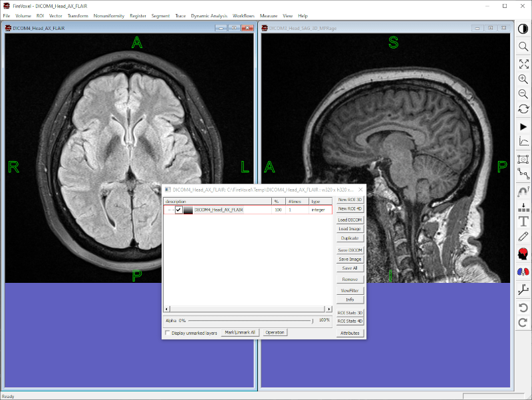Viewport: 532px width, 400px height.
Task: Open the Segment menu
Action: [160, 15]
